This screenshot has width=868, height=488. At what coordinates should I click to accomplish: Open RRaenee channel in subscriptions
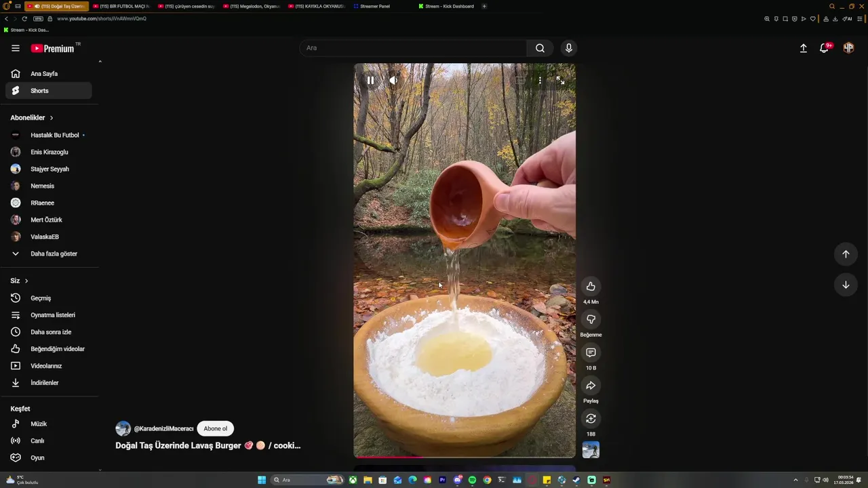(49, 203)
